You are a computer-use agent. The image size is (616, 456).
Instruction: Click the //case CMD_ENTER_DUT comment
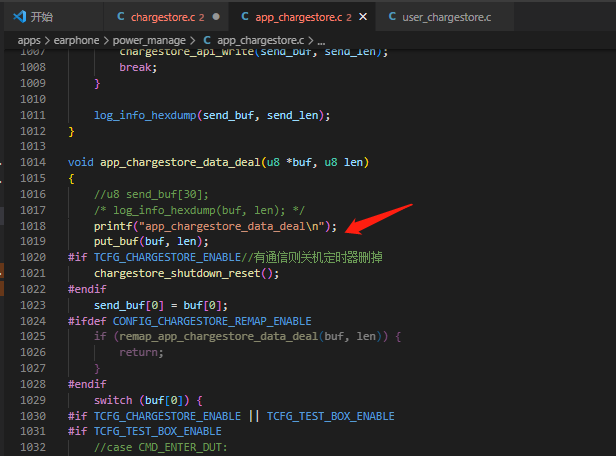pyautogui.click(x=160, y=447)
